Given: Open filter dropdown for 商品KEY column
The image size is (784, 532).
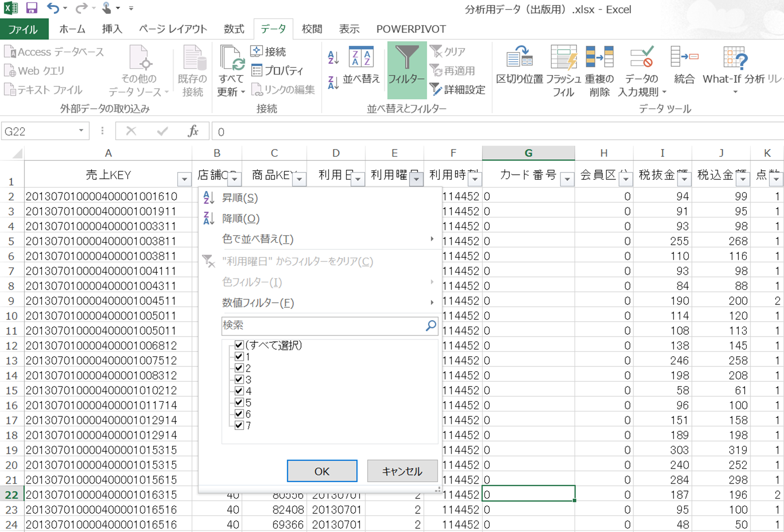Looking at the screenshot, I should pyautogui.click(x=299, y=179).
